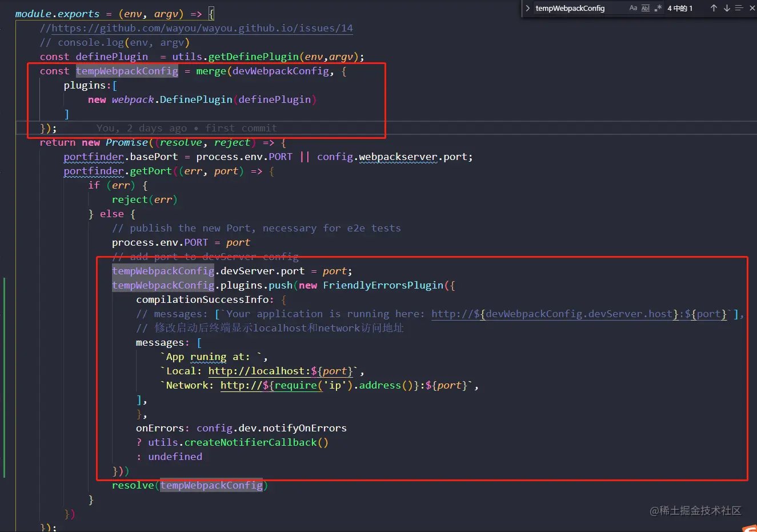Click 'tempWebpackConfig' in the const declaration
Viewport: 757px width, 532px height.
pos(127,71)
